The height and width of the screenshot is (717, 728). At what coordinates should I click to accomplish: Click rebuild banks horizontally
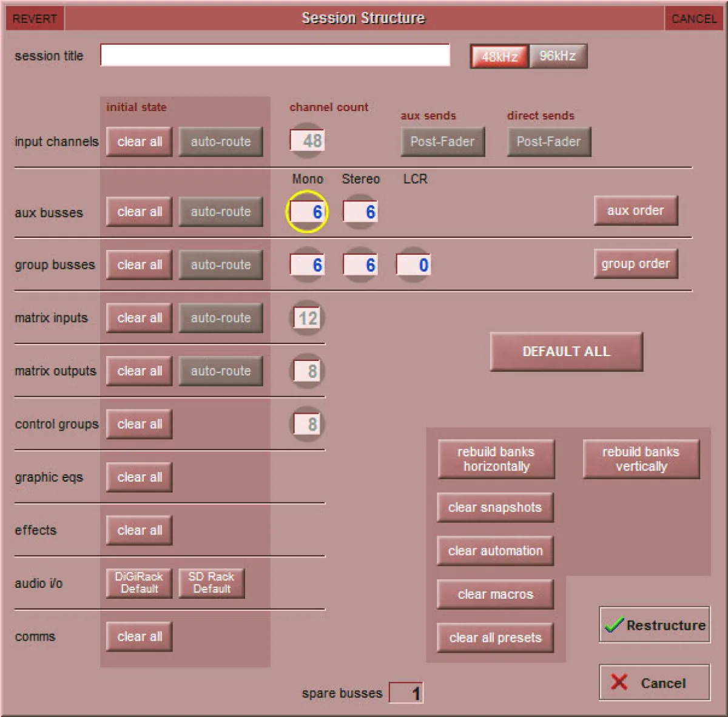(x=496, y=459)
